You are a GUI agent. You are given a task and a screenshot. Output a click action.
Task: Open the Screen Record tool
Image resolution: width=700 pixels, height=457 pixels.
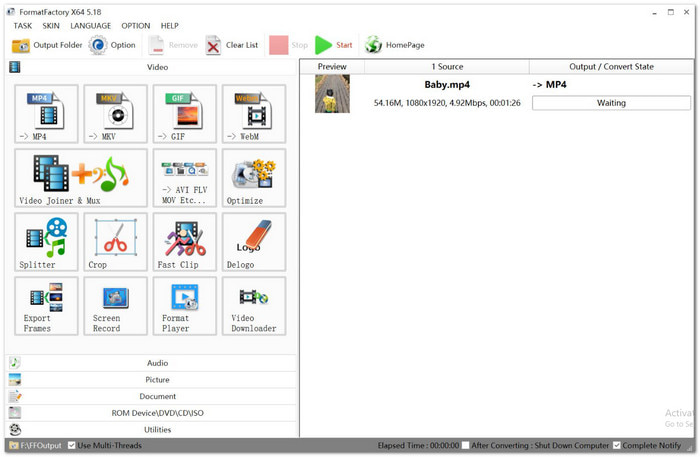pyautogui.click(x=115, y=305)
